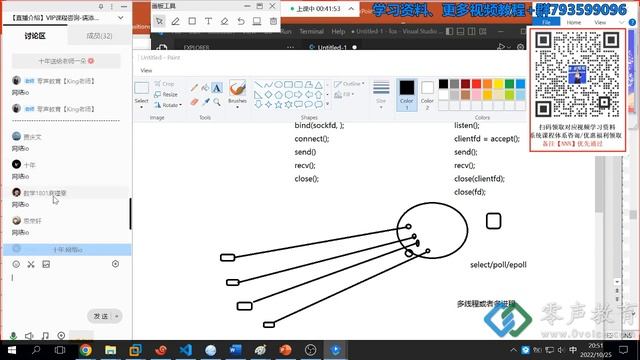Screen dimensions: 640x360
Task: Undo last stroke in 画板工具 toolbar
Action: point(241,21)
